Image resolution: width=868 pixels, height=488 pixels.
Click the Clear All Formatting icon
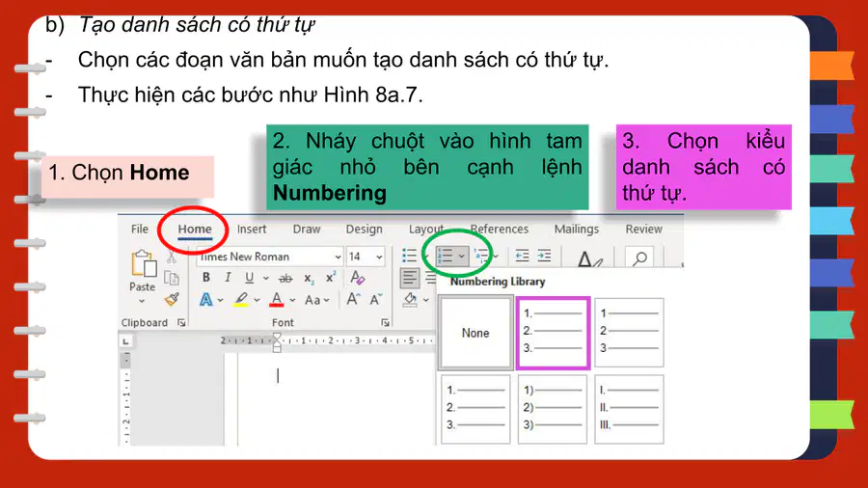tap(357, 277)
